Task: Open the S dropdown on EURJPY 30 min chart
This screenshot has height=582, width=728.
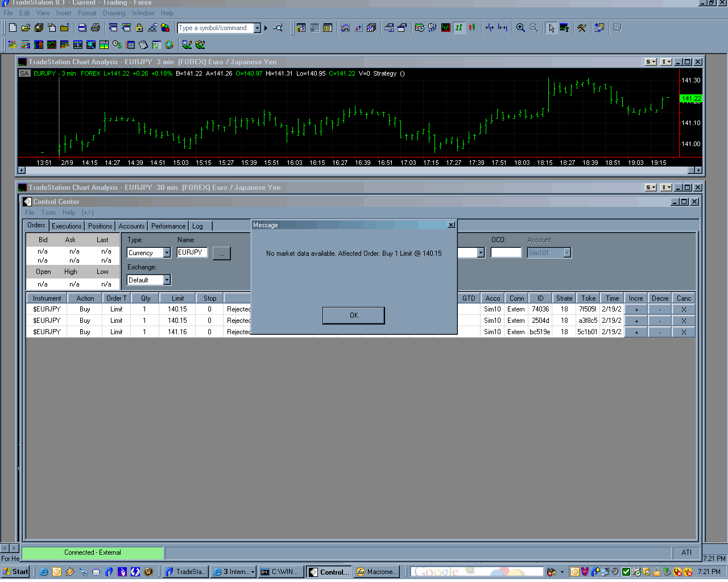Action: pyautogui.click(x=651, y=188)
